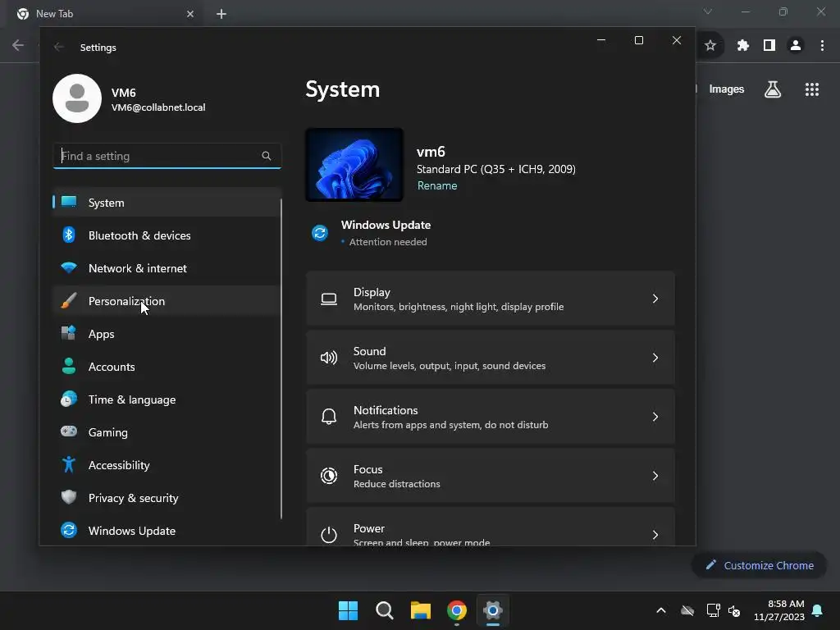This screenshot has height=630, width=840.
Task: Open the Images link in Chrome
Action: click(727, 89)
